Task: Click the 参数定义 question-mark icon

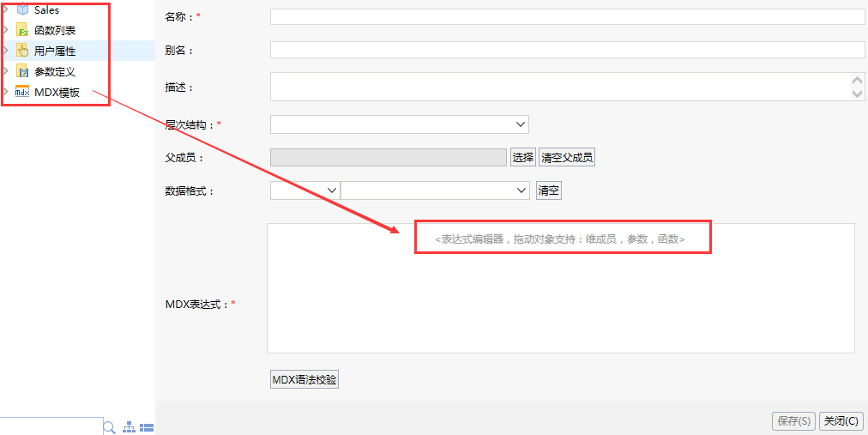Action: [x=22, y=71]
